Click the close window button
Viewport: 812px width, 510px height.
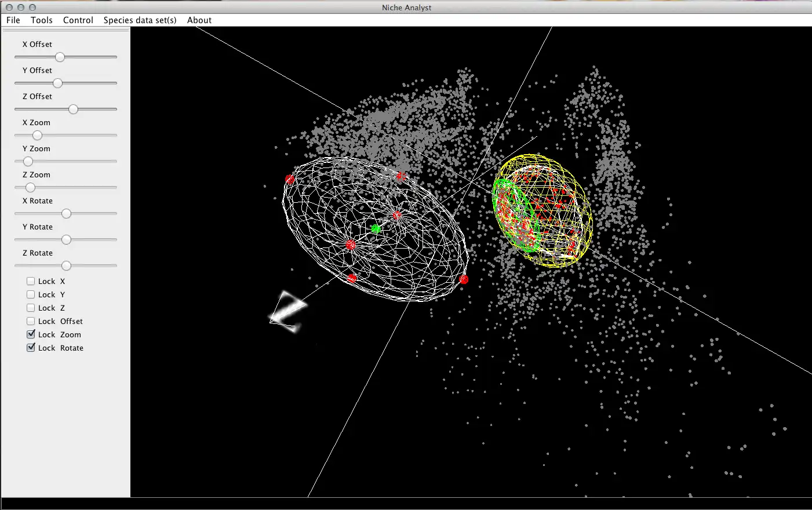click(x=9, y=8)
